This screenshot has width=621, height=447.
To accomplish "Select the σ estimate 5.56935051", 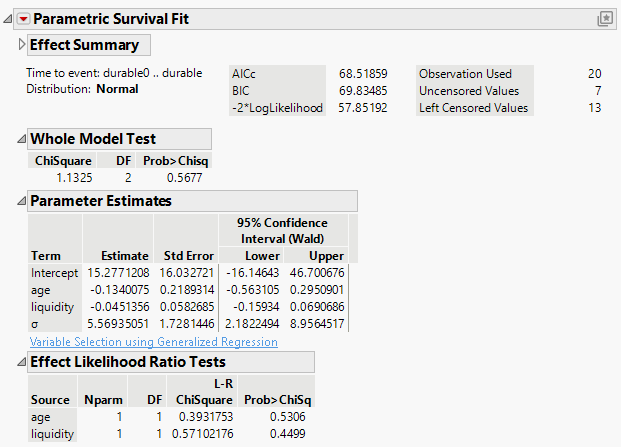I will click(118, 324).
